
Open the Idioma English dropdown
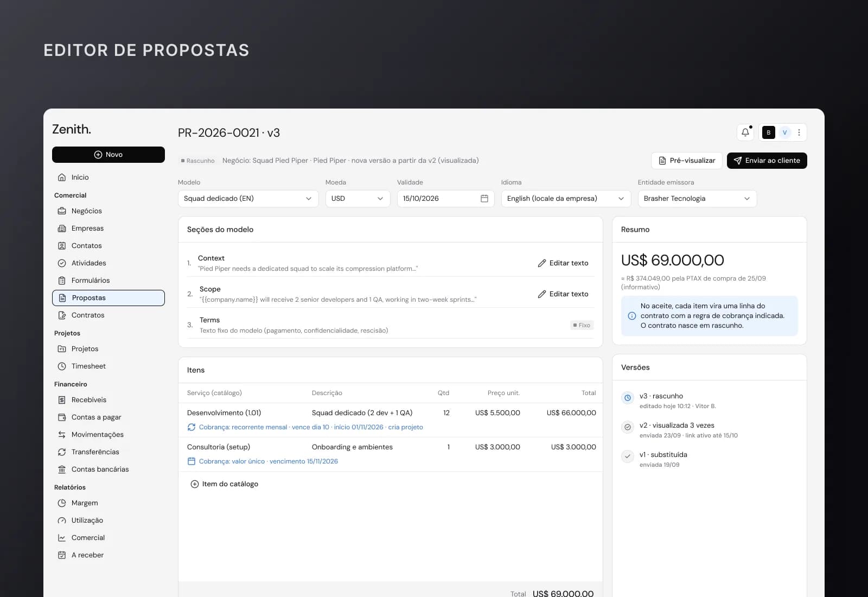click(566, 199)
